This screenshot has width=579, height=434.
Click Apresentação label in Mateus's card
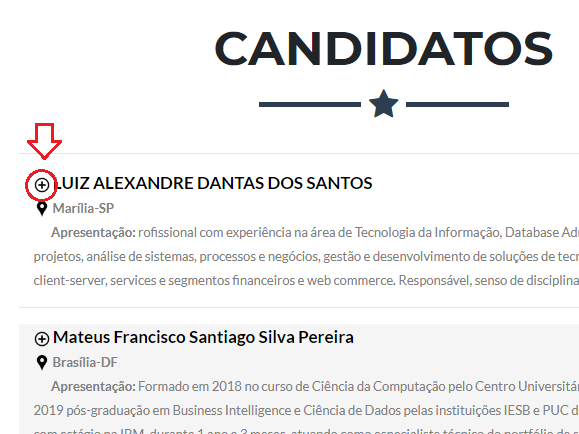[93, 387]
